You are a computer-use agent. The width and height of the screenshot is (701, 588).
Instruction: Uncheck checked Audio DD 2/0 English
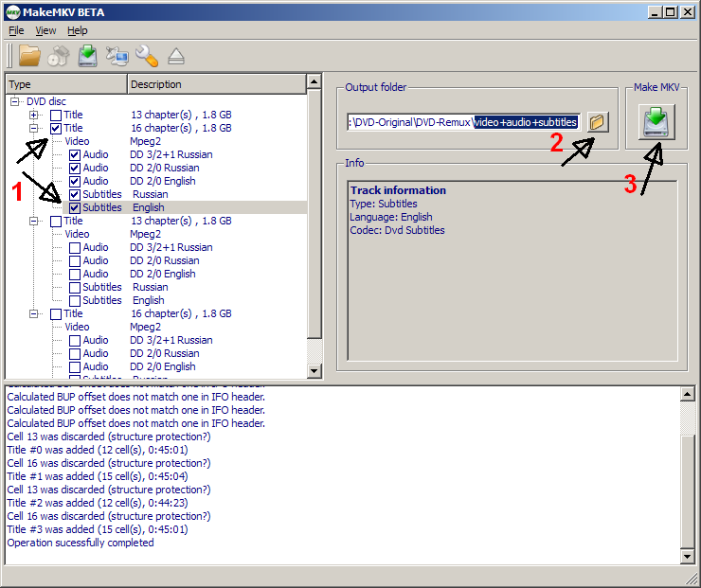coord(75,182)
